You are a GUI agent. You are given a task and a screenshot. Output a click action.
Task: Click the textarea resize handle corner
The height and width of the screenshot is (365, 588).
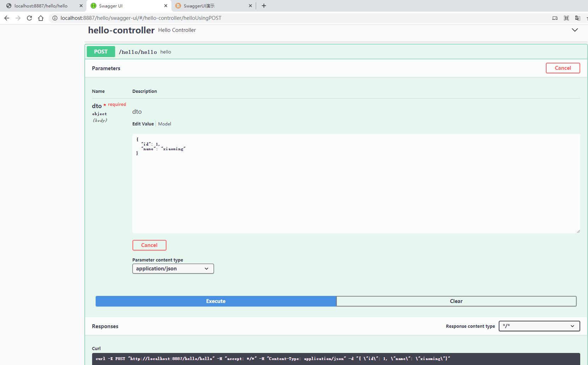578,231
